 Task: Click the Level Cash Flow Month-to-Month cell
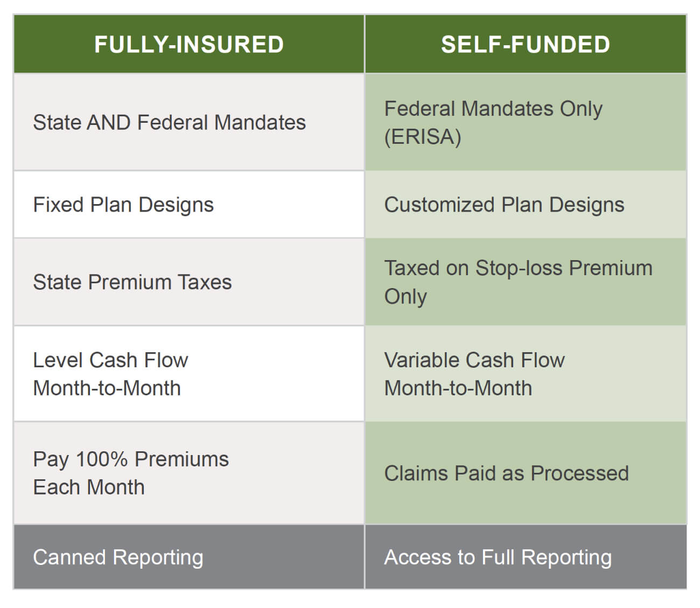tap(189, 374)
